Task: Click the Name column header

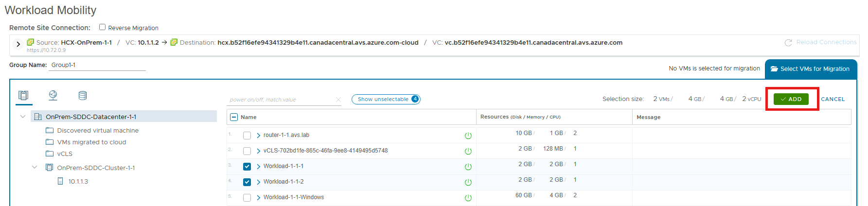Action: 248,117
